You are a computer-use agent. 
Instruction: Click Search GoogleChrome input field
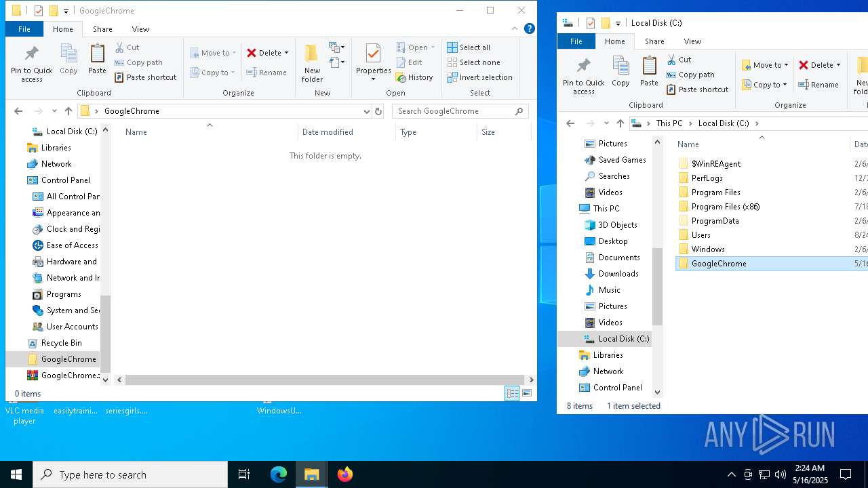tap(460, 111)
